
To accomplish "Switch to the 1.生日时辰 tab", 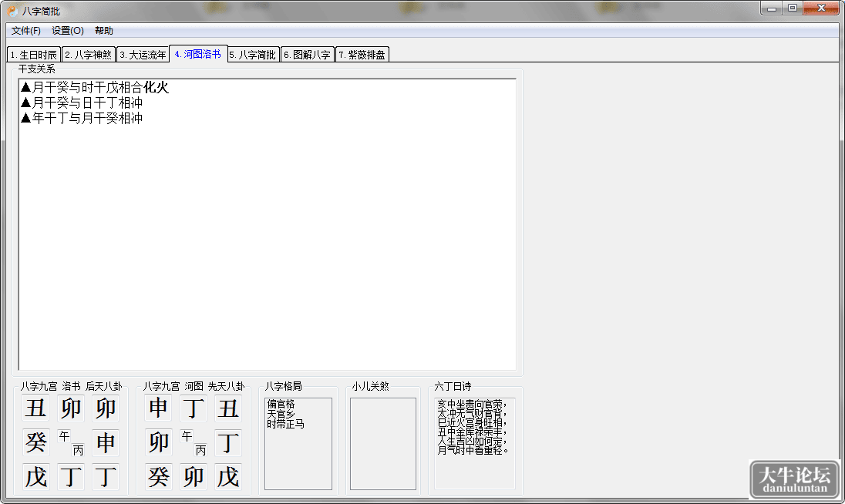I will (x=34, y=55).
